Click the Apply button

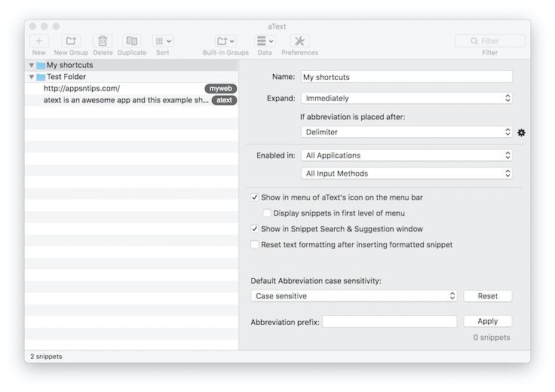coord(487,321)
